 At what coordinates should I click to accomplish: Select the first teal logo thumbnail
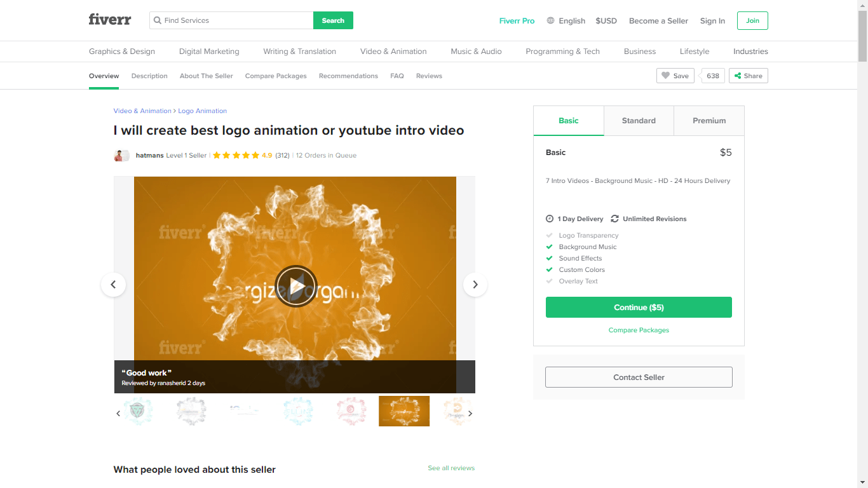pyautogui.click(x=138, y=411)
